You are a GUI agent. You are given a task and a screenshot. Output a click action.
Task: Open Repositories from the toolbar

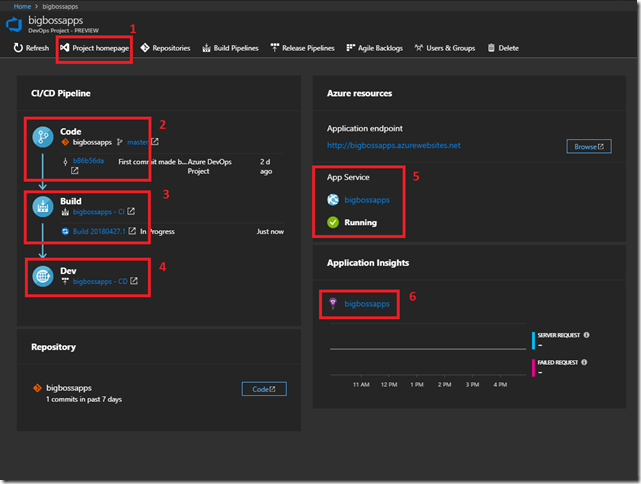(165, 48)
